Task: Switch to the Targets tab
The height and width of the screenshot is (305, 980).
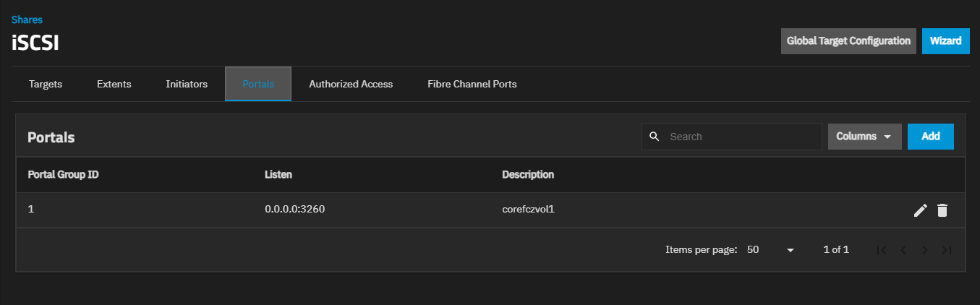Action: point(46,84)
